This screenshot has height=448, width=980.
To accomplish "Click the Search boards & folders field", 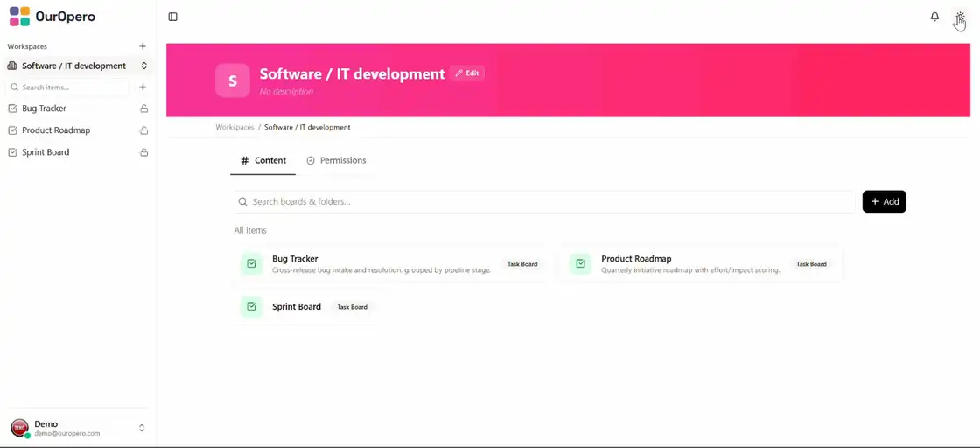I will click(544, 202).
